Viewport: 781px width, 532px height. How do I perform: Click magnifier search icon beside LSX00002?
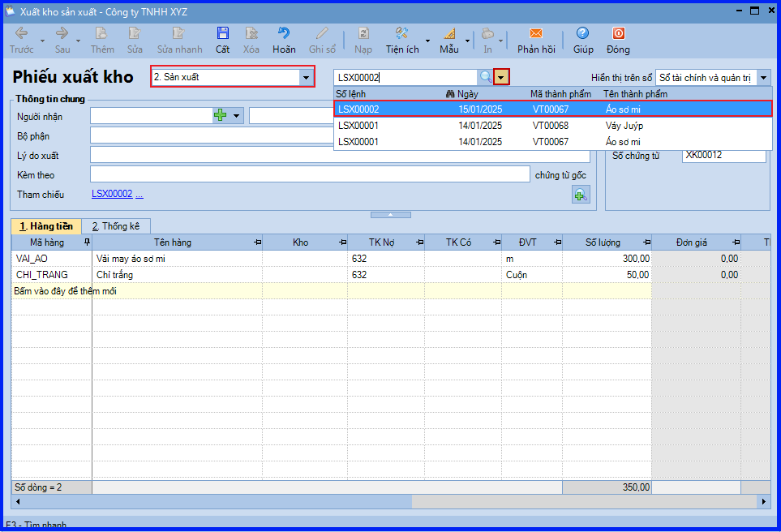pos(485,77)
